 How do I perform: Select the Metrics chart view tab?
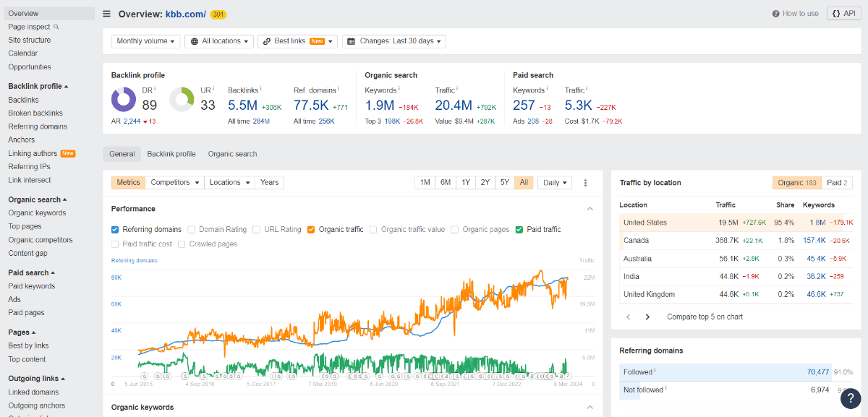coord(129,183)
